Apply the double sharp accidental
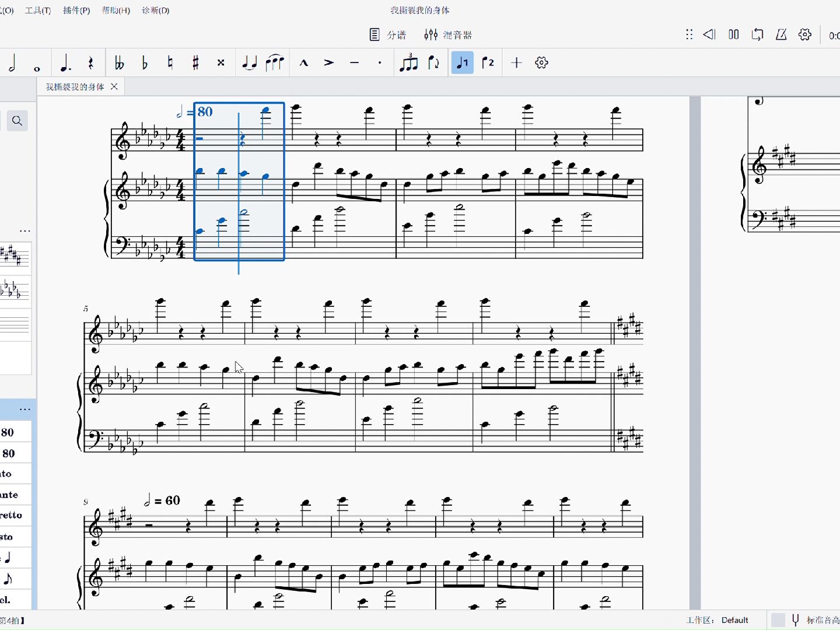Image resolution: width=840 pixels, height=630 pixels. [x=221, y=63]
